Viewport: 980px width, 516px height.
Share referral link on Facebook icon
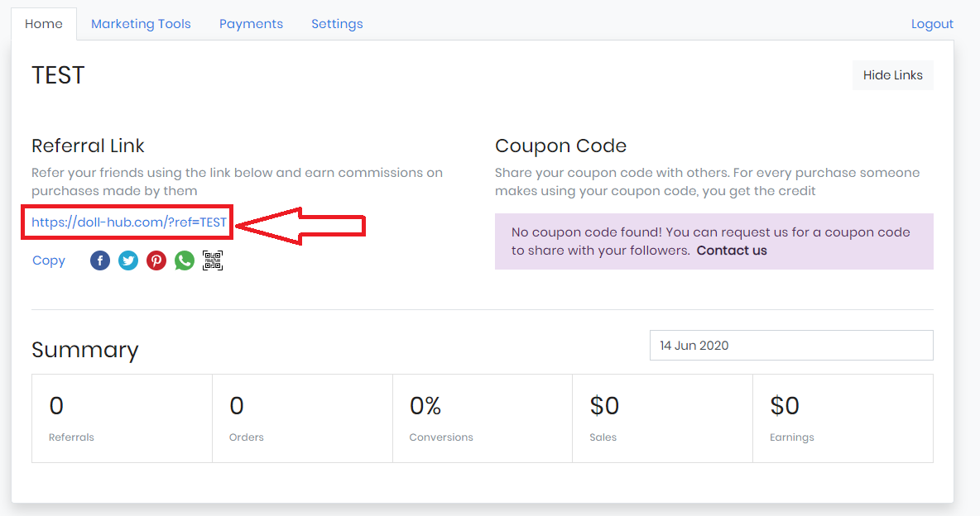[x=100, y=260]
